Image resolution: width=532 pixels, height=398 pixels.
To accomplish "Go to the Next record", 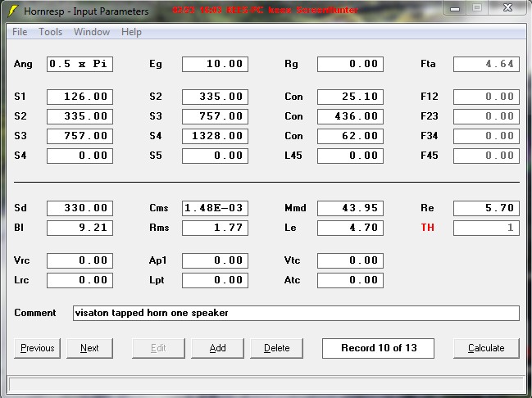I will click(89, 348).
